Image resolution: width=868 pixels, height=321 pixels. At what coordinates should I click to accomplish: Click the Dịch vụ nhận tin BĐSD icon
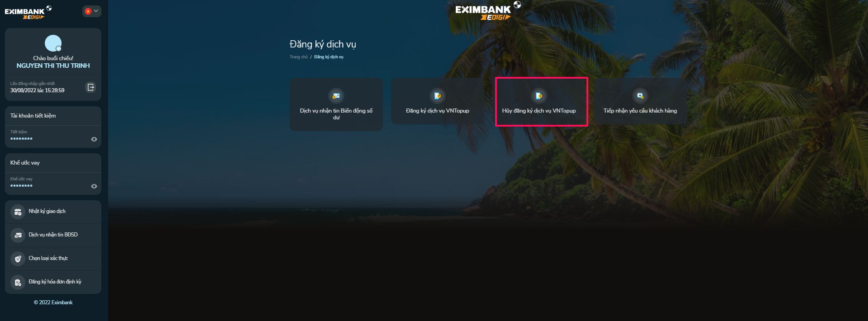(18, 235)
